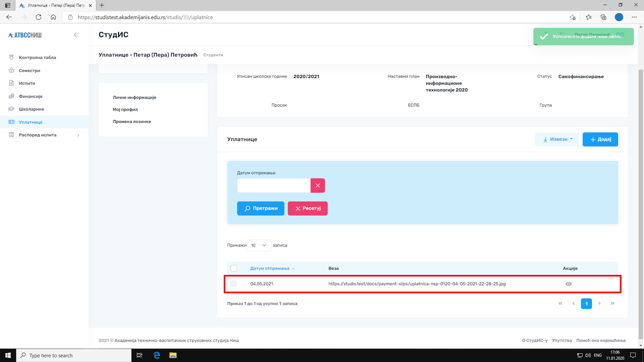Select page 1 in pagination
The image size is (644, 362).
[x=586, y=304]
